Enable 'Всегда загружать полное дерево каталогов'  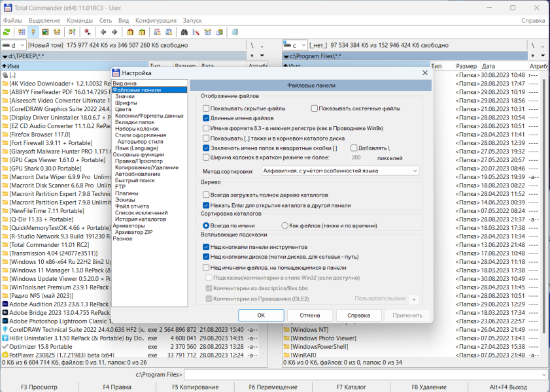coord(206,195)
